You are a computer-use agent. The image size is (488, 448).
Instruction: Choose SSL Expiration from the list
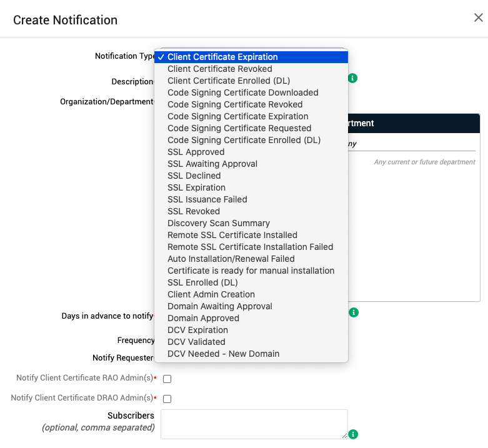coord(196,187)
